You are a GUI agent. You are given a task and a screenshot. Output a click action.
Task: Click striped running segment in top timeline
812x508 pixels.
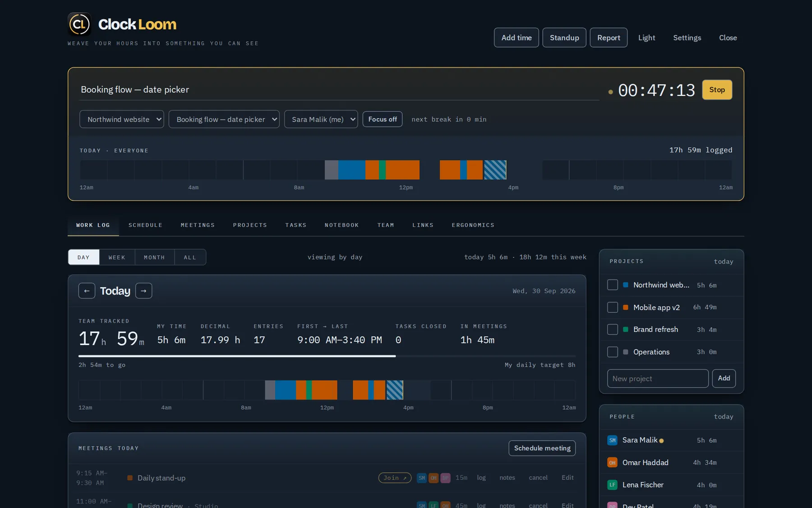click(495, 170)
